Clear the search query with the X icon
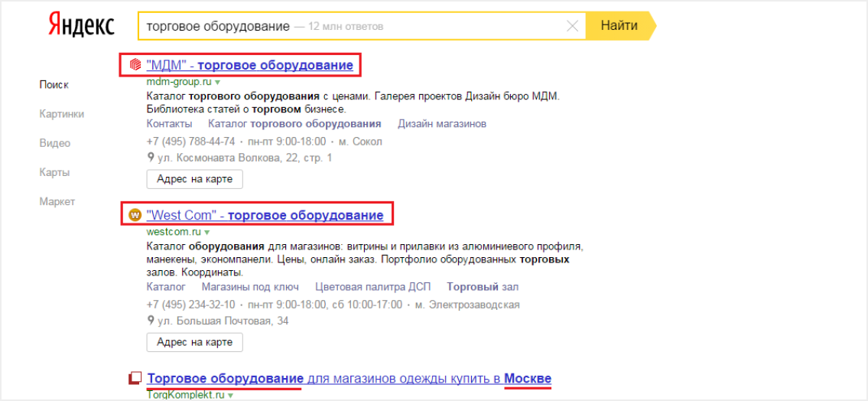 [573, 25]
